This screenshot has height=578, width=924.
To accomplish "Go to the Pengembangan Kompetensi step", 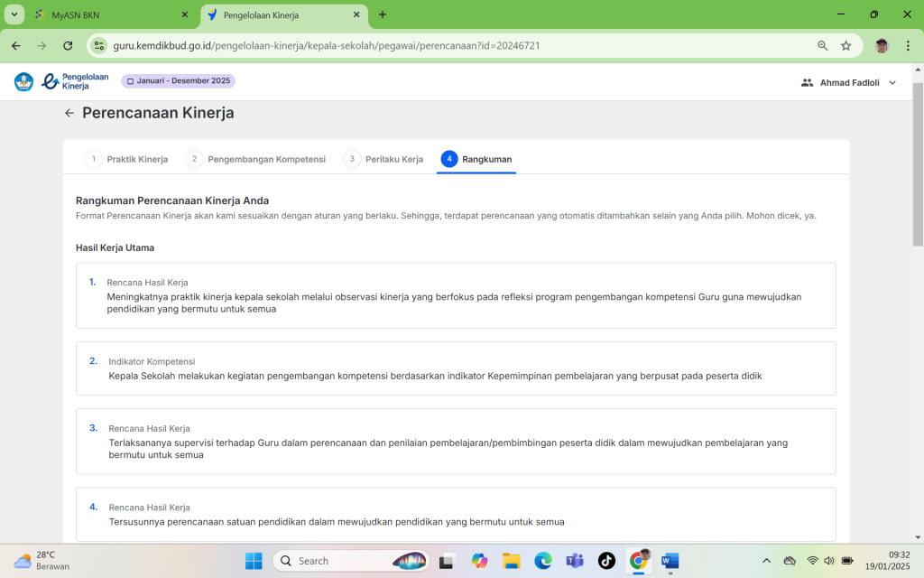I will pos(256,159).
